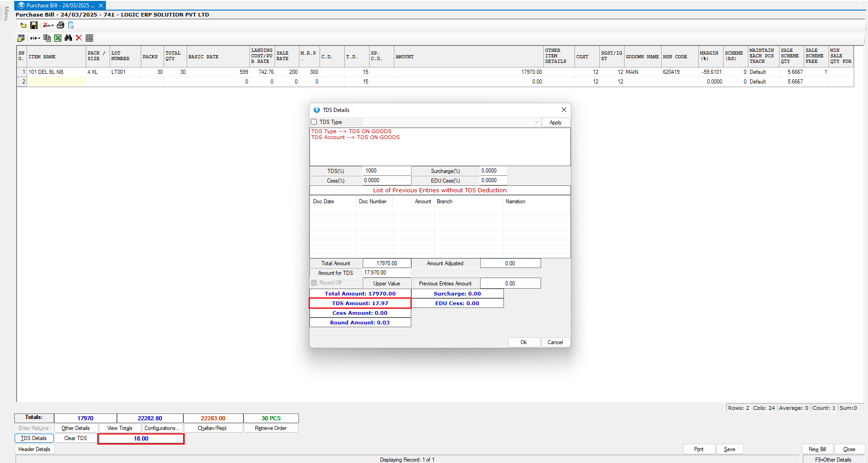Click the copy documents icon
Image resolution: width=868 pixels, height=463 pixels.
click(x=47, y=38)
